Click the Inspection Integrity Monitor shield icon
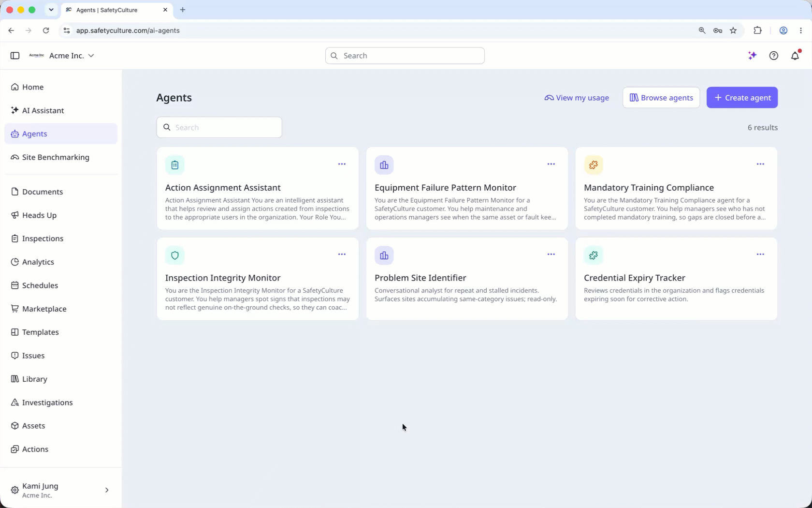This screenshot has width=812, height=508. [x=175, y=255]
